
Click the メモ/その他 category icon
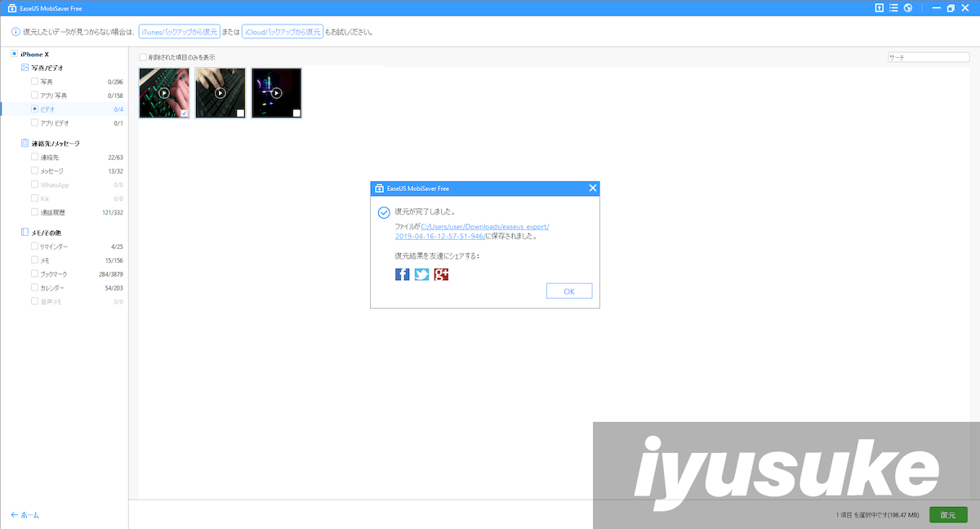(x=24, y=233)
